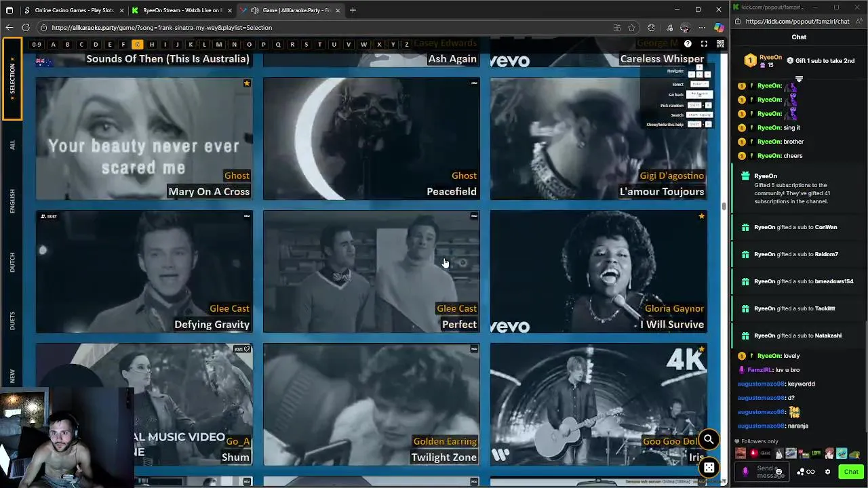Close the Online Casino Games tab
The image size is (868, 488).
tap(122, 10)
